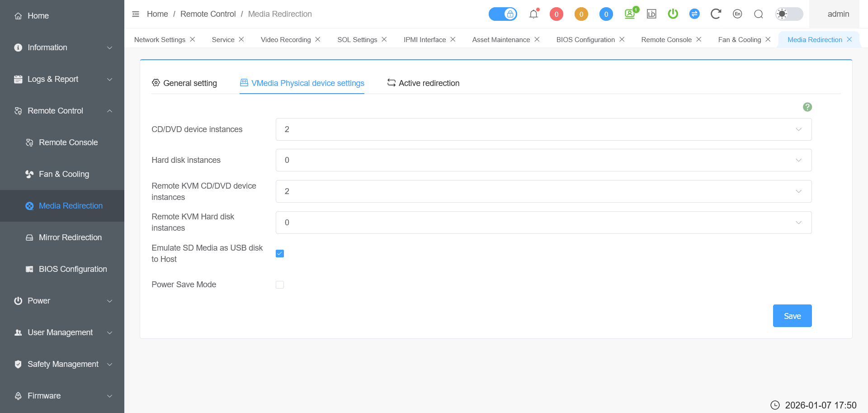
Task: Click the green power icon in header
Action: [673, 14]
